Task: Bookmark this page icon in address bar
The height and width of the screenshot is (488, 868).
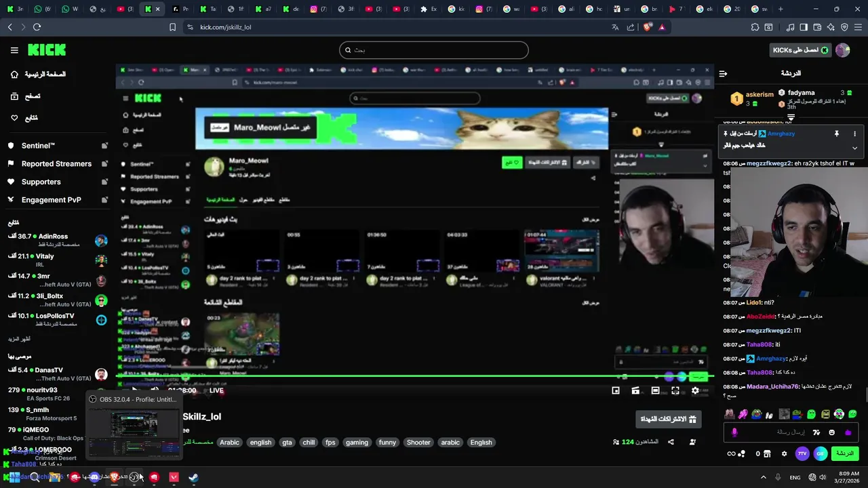Action: click(x=172, y=27)
